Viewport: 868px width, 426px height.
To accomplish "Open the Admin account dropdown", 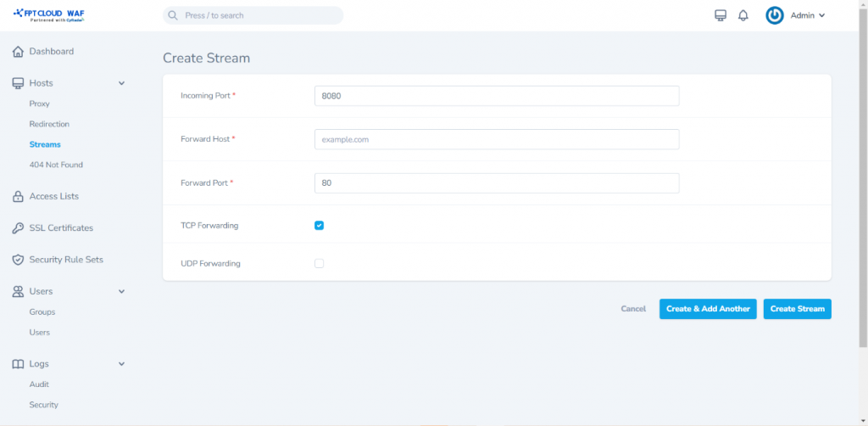I will click(x=808, y=15).
